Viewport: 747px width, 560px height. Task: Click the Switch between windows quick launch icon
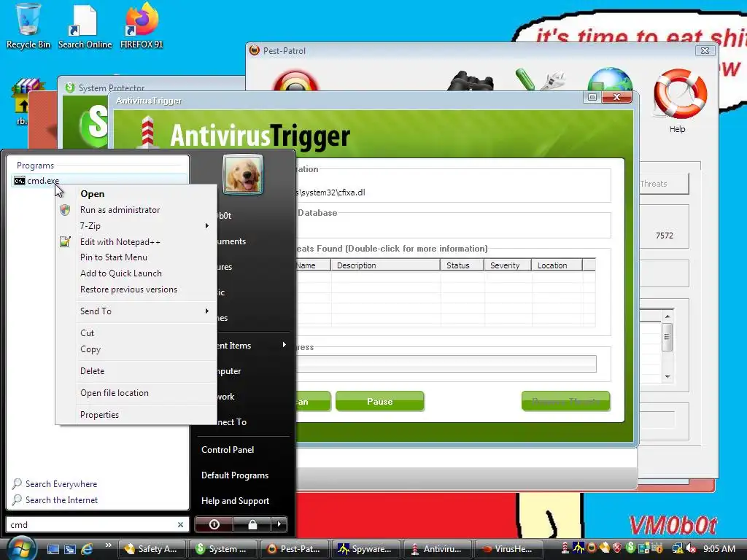(x=69, y=549)
